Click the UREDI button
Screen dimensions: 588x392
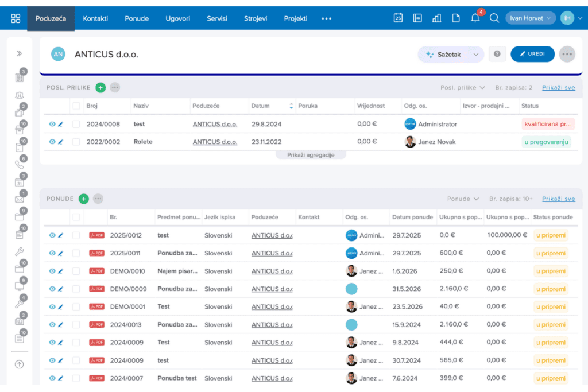tap(532, 54)
